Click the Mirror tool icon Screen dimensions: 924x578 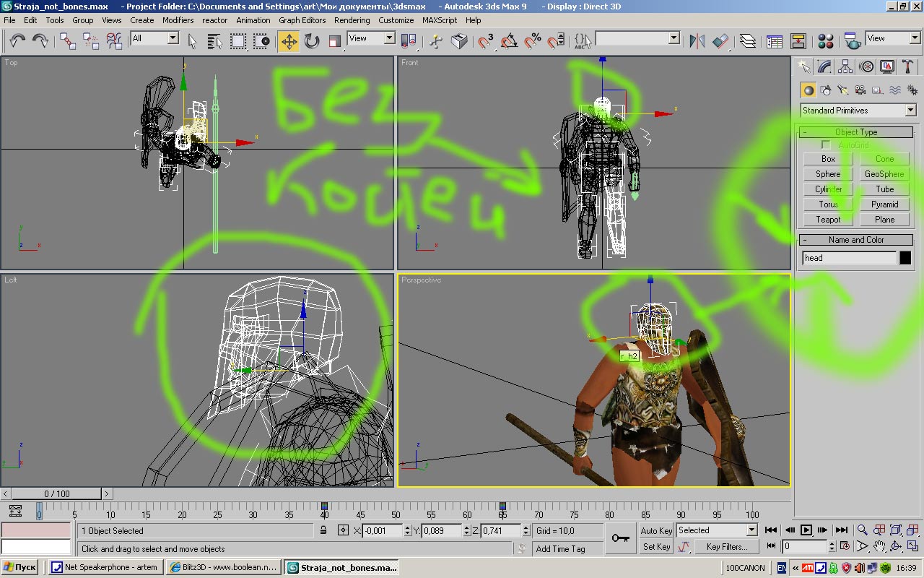coord(697,40)
